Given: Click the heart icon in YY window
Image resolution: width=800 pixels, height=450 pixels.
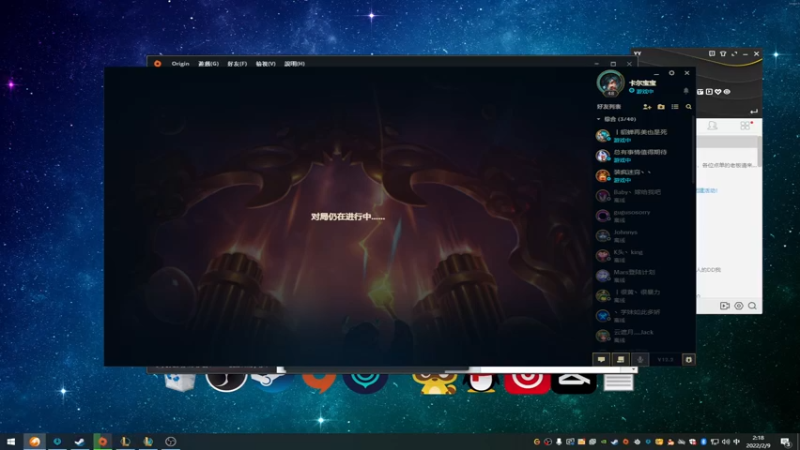Looking at the screenshot, I should 718,92.
